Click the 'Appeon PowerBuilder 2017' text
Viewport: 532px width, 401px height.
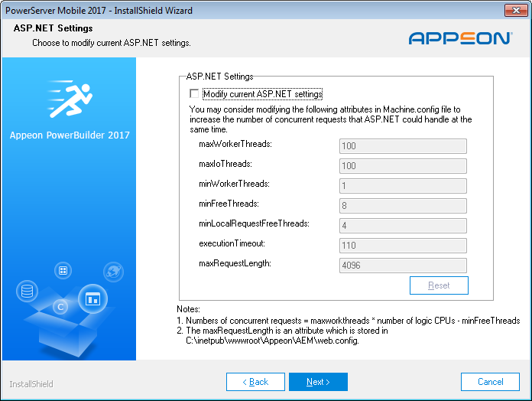point(70,135)
